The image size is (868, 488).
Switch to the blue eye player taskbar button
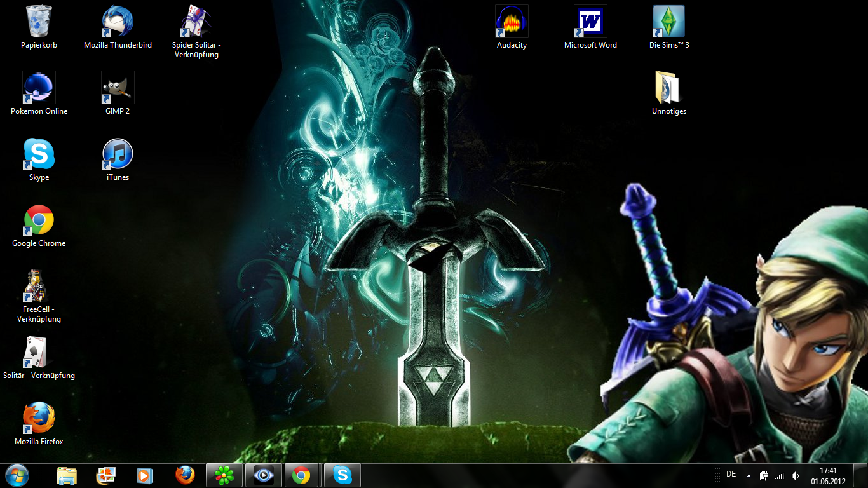264,475
